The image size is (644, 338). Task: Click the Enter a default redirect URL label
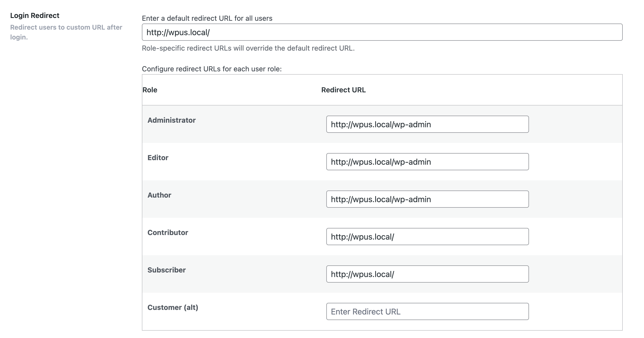pos(207,18)
